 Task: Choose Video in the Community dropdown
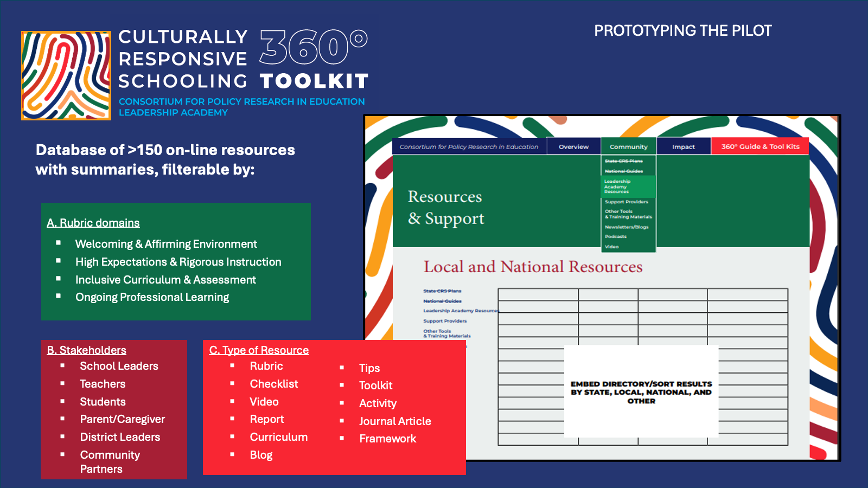pos(611,247)
